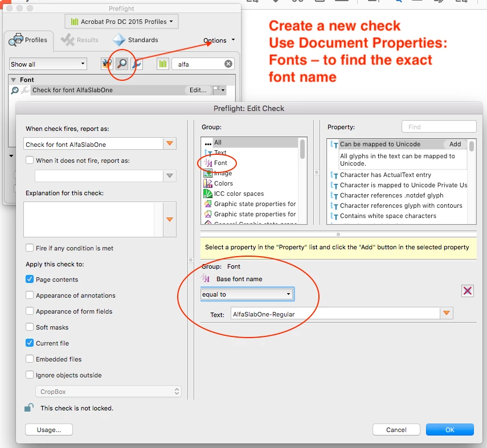Click the Property Find field
Screen dimensions: 487x448
point(439,127)
